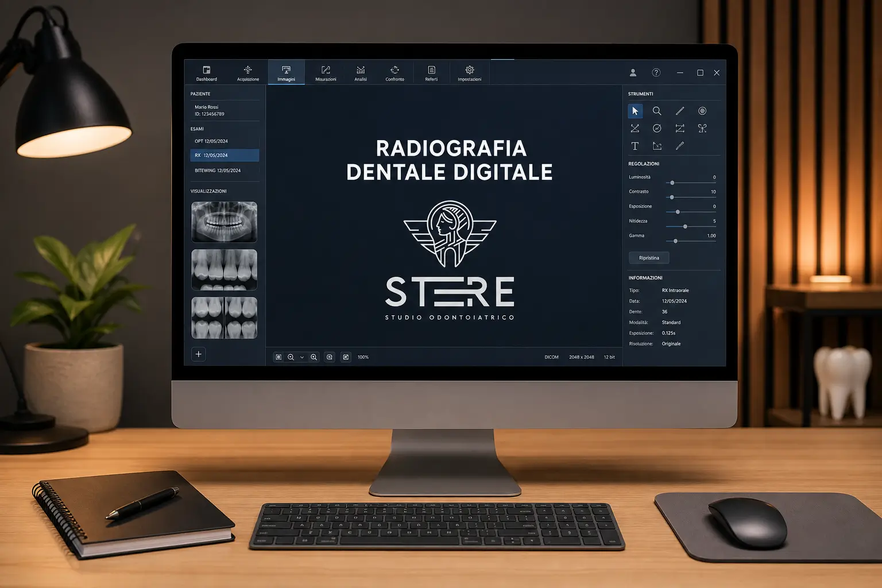Viewport: 882px width, 588px height.
Task: Click the patient ID 123456789
Action: [210, 114]
